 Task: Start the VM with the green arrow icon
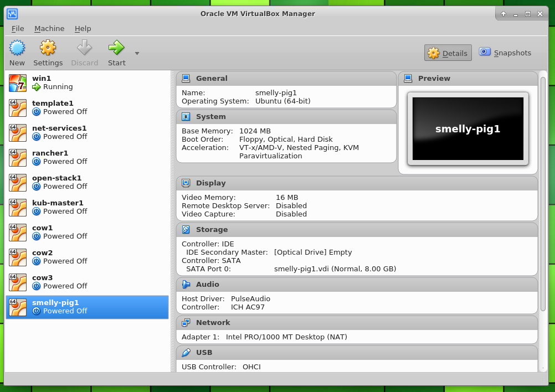[x=116, y=48]
